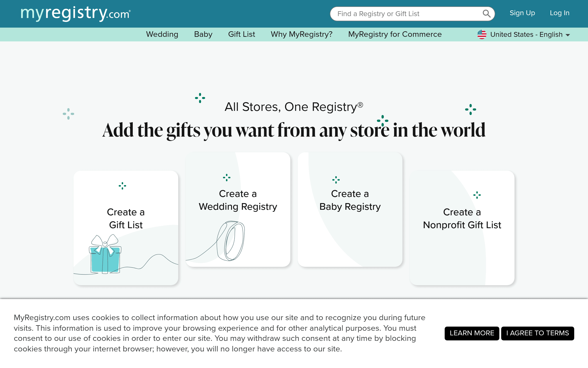This screenshot has width=588, height=368.
Task: Select Create a Baby Registry card
Action: click(350, 210)
